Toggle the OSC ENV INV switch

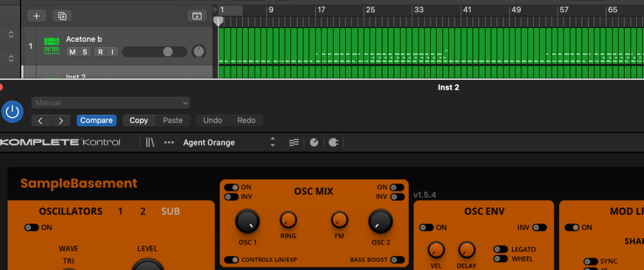point(539,227)
